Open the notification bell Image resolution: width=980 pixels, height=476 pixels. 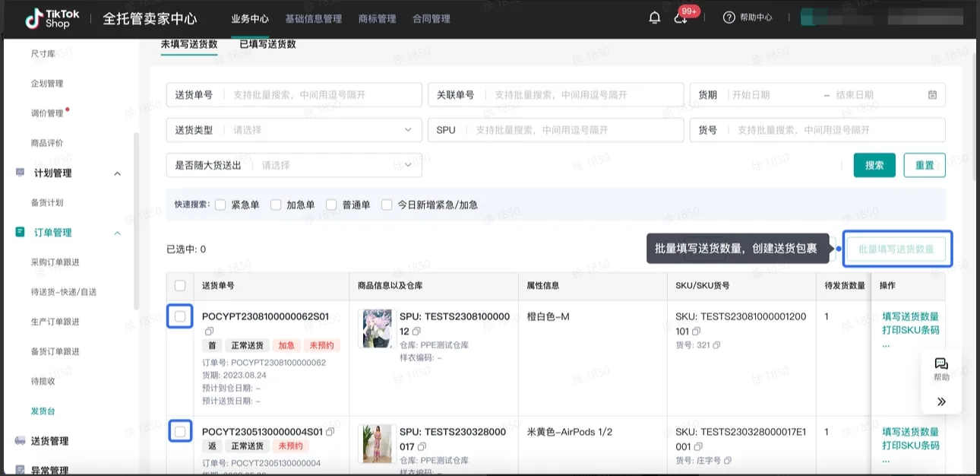[655, 17]
